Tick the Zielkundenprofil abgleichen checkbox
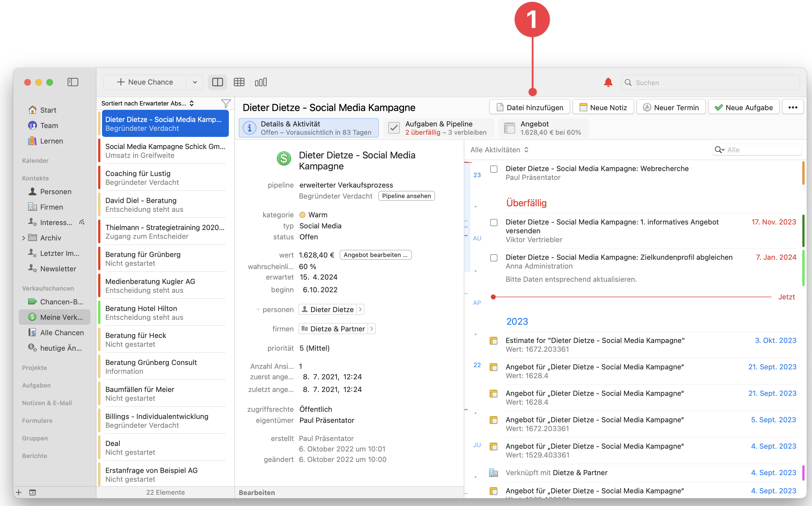This screenshot has height=506, width=812. click(x=494, y=258)
